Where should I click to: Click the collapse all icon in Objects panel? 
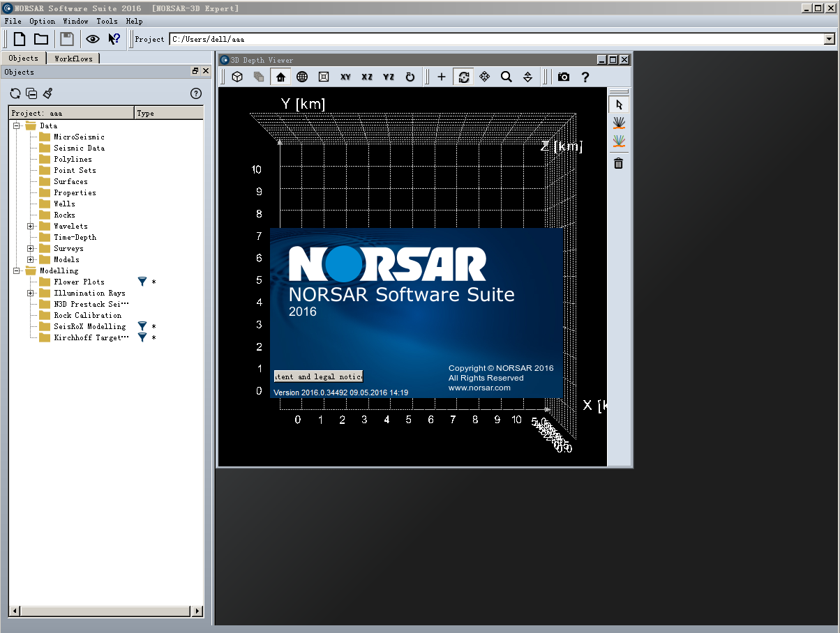click(31, 93)
